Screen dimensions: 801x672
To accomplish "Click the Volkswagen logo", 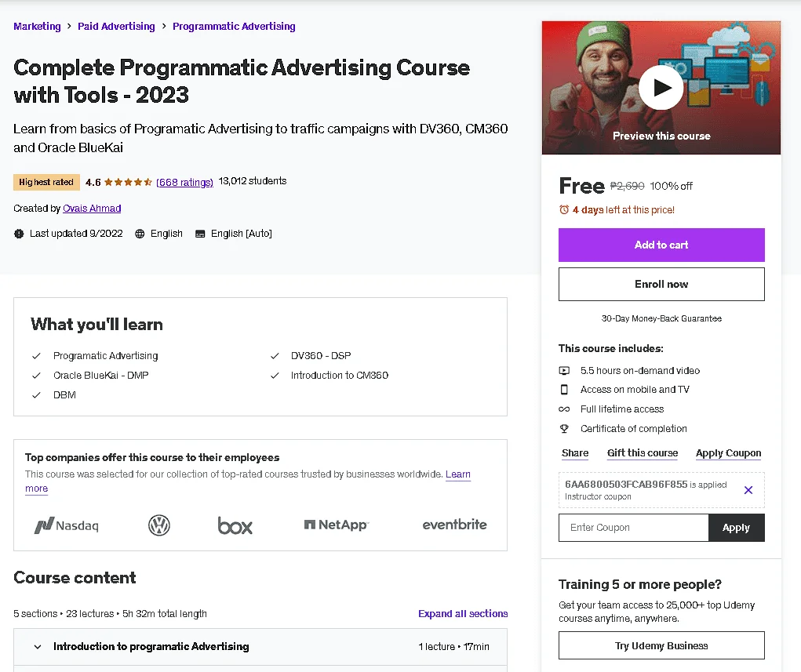I will click(159, 525).
